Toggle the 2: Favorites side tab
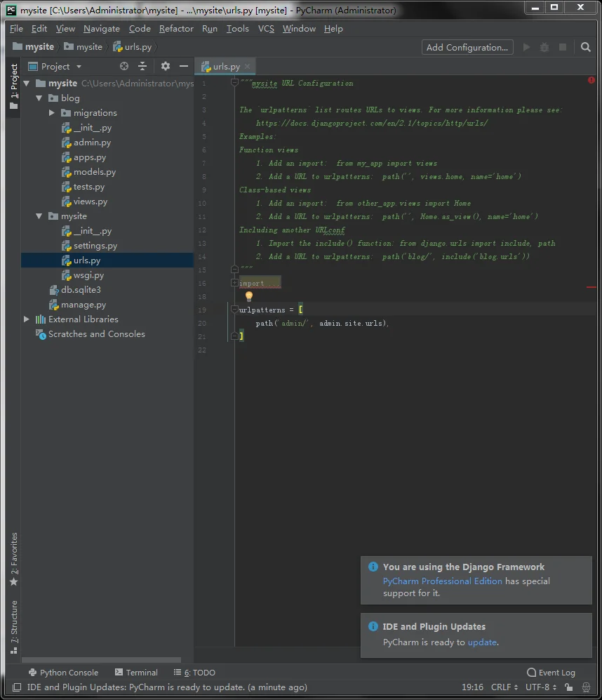The image size is (602, 700). pyautogui.click(x=14, y=559)
